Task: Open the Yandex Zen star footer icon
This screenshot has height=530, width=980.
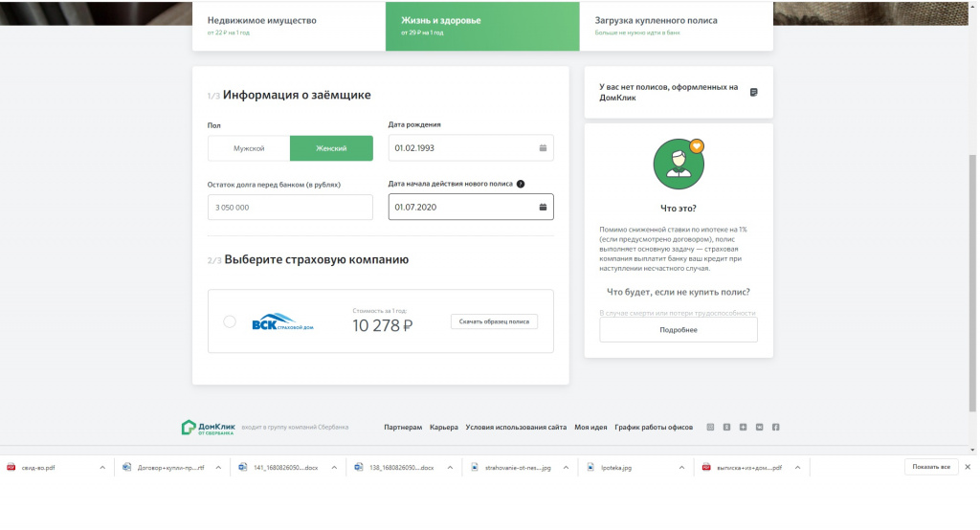Action: [x=743, y=428]
